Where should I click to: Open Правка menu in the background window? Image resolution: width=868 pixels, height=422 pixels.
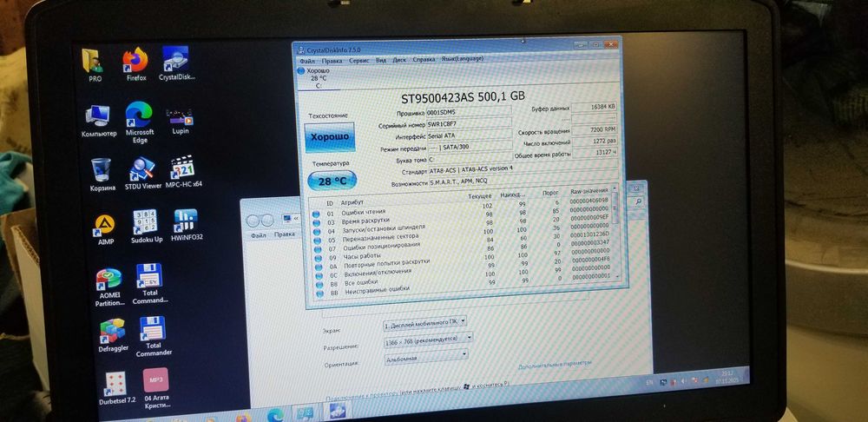coord(284,234)
